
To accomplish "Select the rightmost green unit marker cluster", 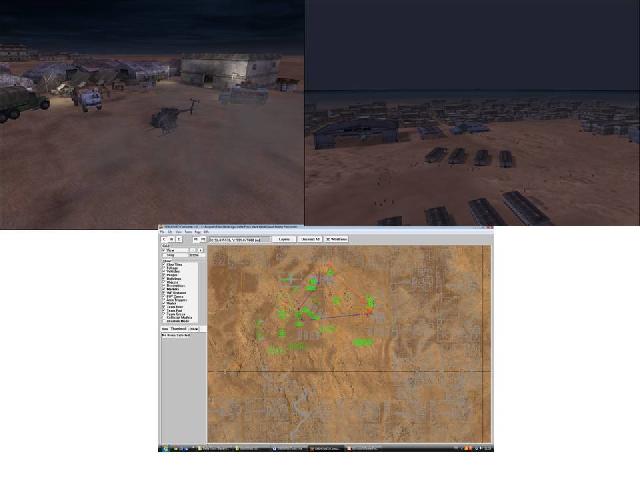I will [371, 301].
